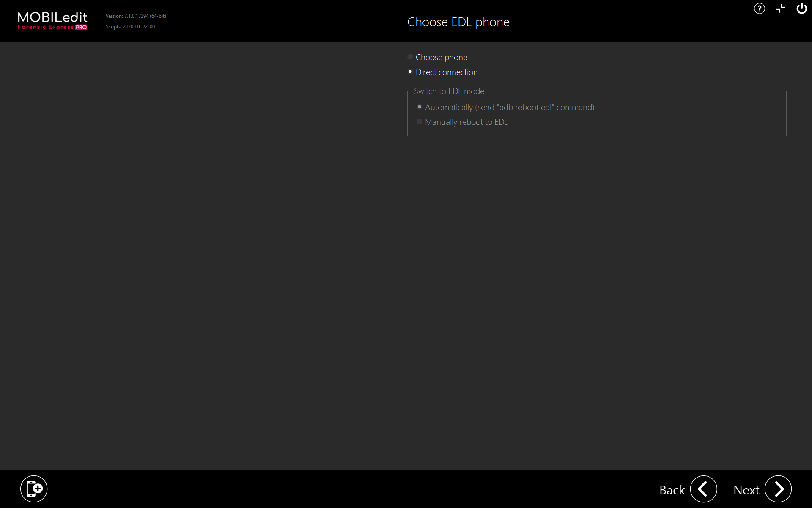Click the add phone connection icon

[x=34, y=489]
